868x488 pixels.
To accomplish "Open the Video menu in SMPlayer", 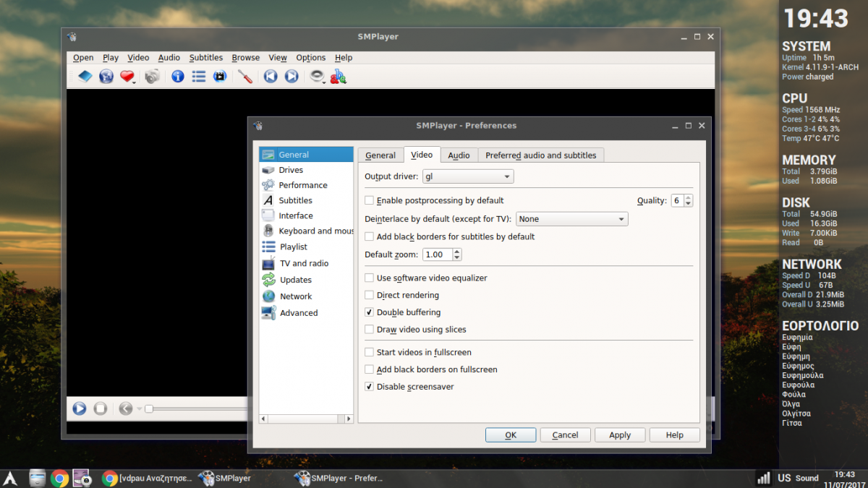I will click(138, 58).
